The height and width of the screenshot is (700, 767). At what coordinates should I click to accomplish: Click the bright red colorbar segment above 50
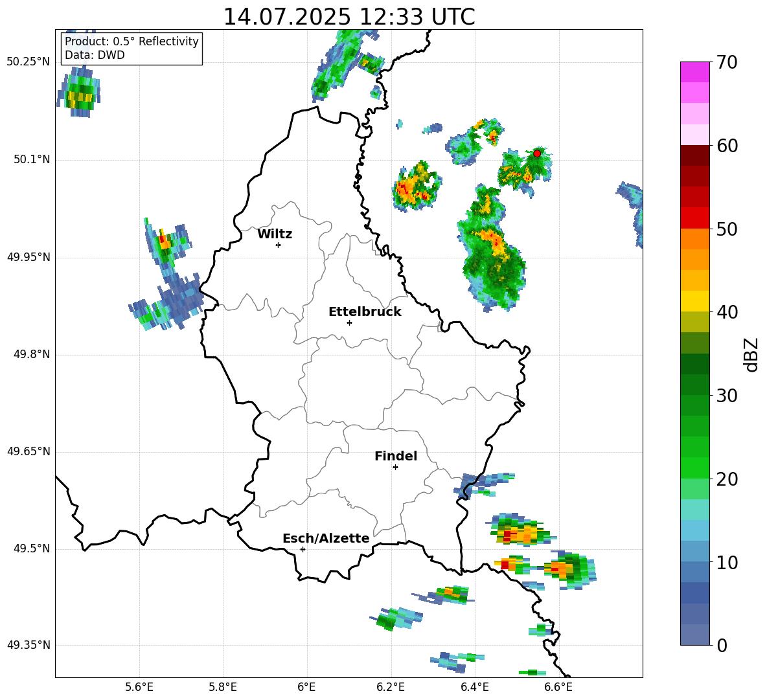click(x=694, y=218)
